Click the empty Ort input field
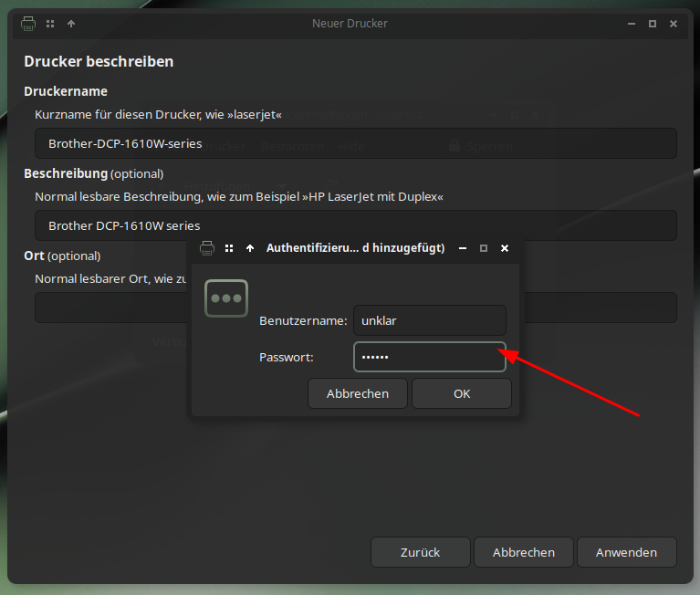This screenshot has width=700, height=595. pos(110,308)
